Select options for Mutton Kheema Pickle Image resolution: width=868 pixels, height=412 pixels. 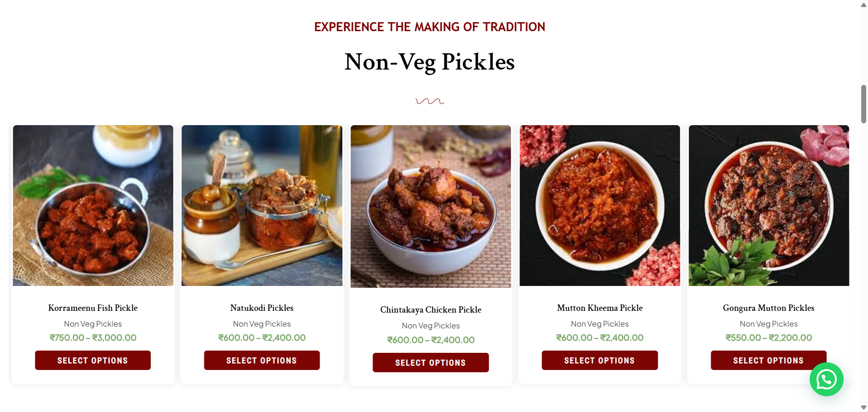(x=599, y=360)
